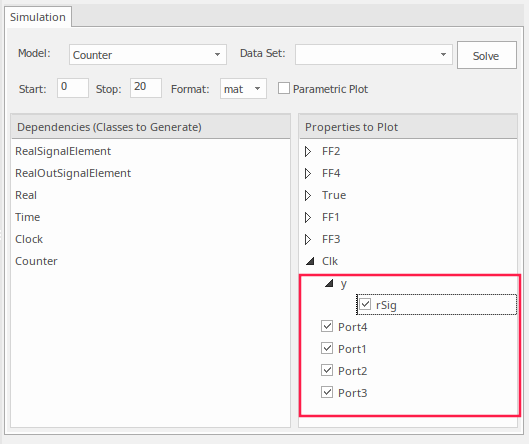The image size is (529, 444).
Task: Click the Solve button
Action: (486, 55)
